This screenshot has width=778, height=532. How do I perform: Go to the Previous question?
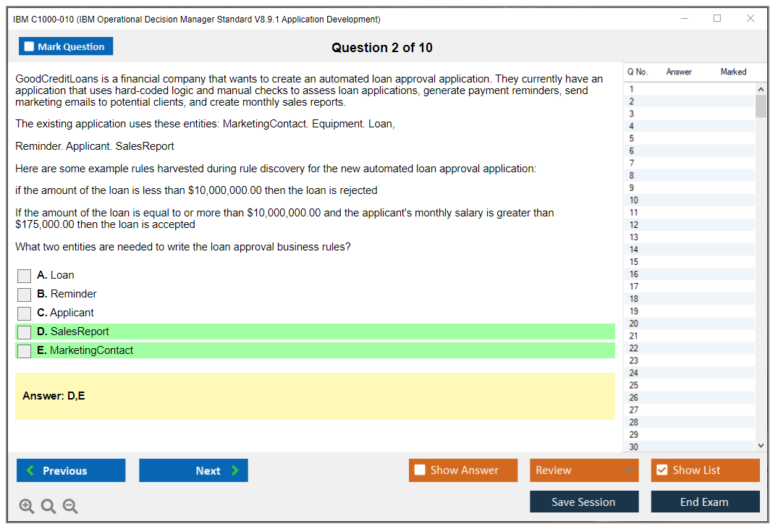click(71, 470)
